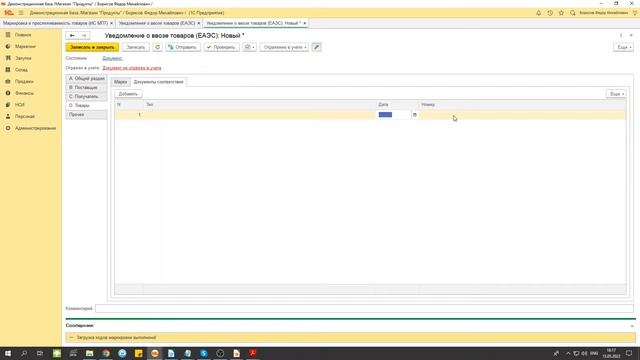Expand the table's Еще menu
The height and width of the screenshot is (360, 640).
coord(616,94)
